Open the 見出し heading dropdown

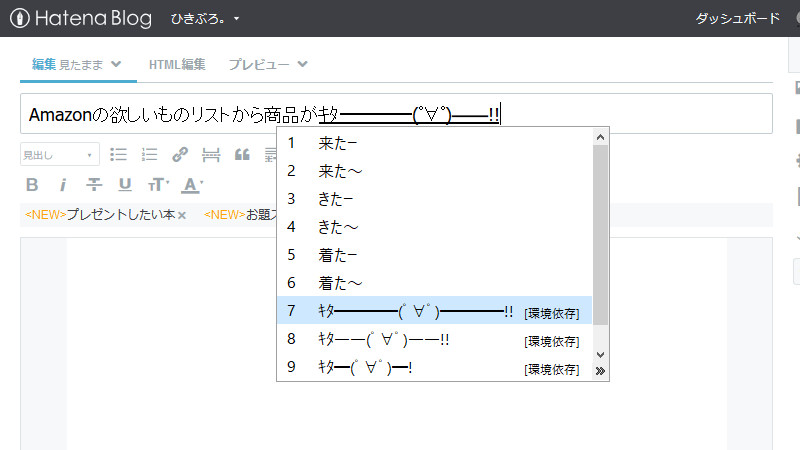pyautogui.click(x=60, y=155)
